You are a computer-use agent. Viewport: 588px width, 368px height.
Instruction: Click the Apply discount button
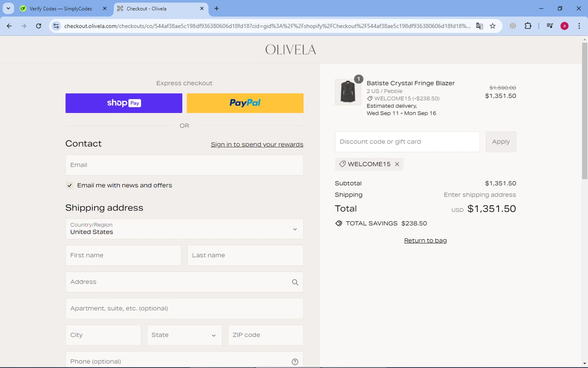tap(501, 142)
